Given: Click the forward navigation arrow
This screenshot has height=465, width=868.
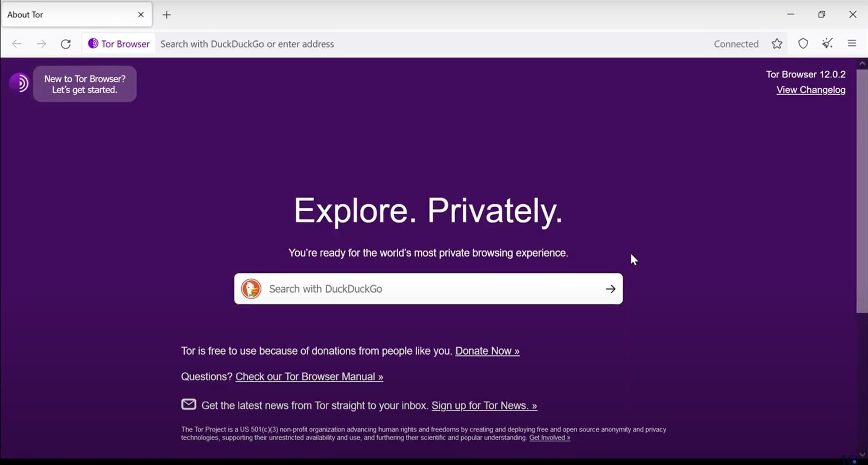Looking at the screenshot, I should tap(41, 44).
